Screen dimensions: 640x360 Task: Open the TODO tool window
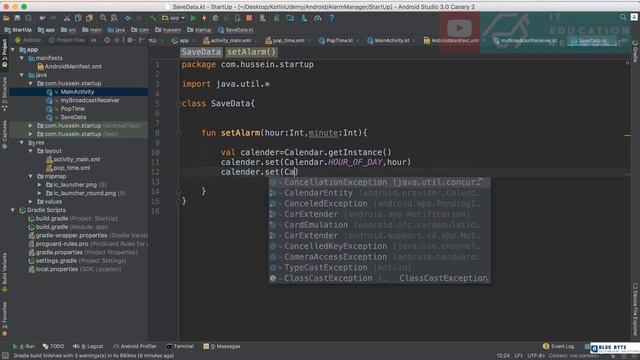point(53,346)
